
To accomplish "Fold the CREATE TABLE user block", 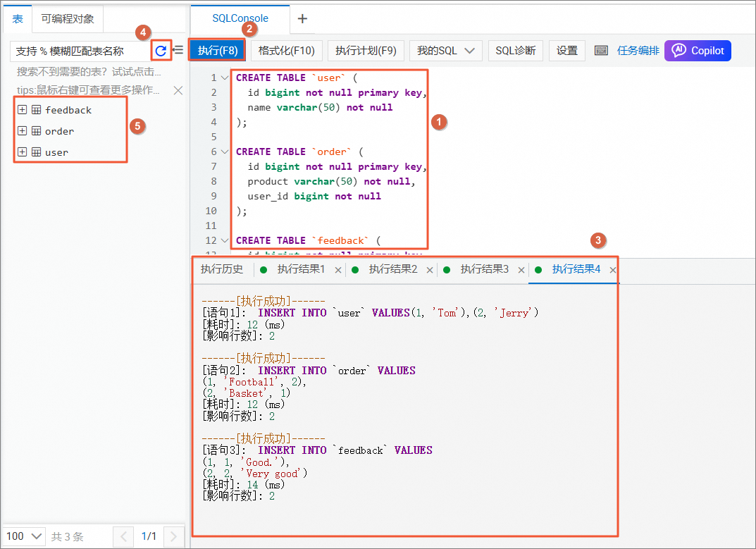I will (225, 78).
